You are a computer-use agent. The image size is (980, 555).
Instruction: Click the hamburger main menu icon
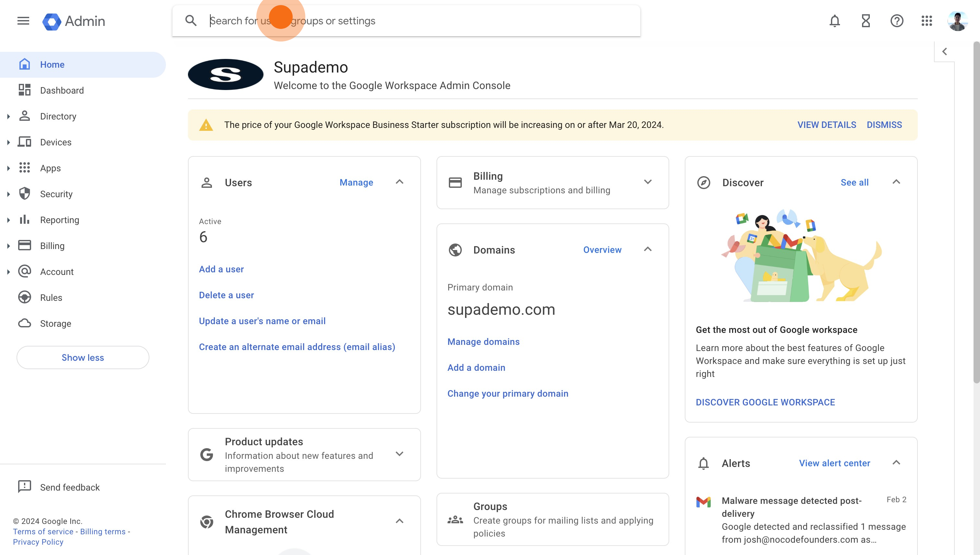[x=23, y=21]
